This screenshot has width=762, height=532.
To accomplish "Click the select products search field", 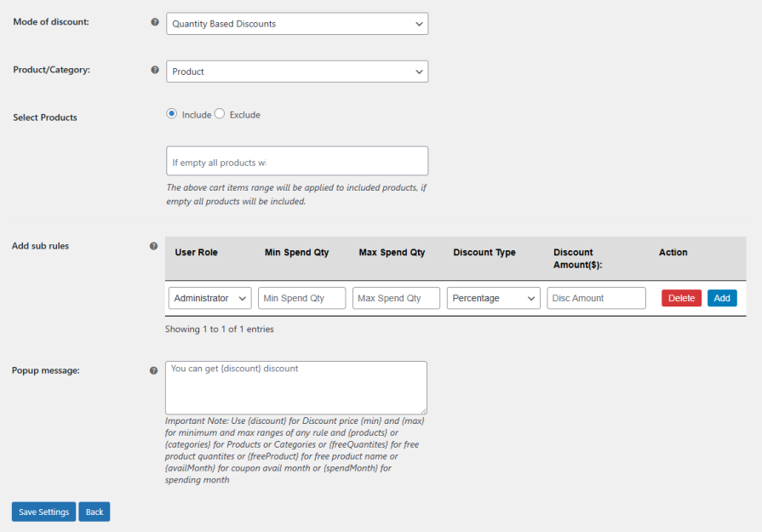I will [297, 162].
